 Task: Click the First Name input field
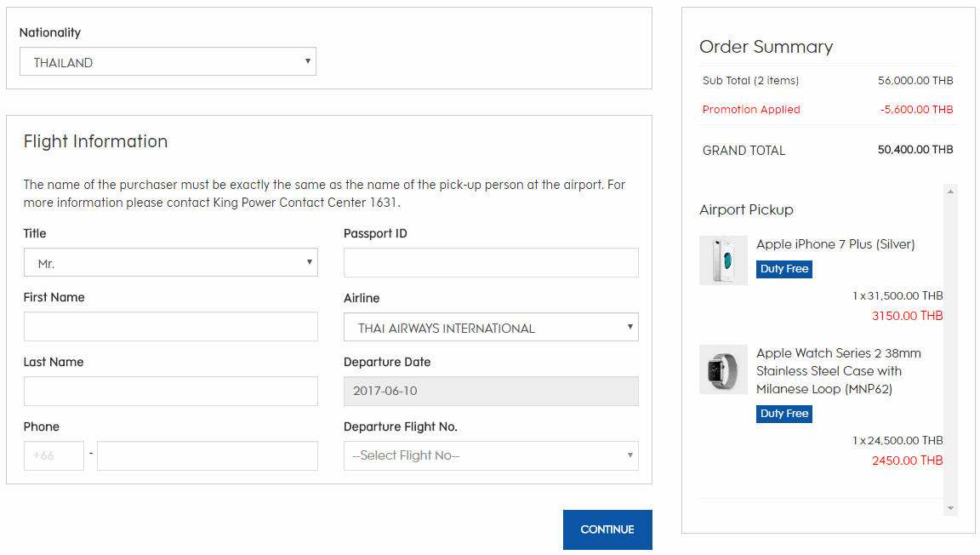[x=170, y=327]
